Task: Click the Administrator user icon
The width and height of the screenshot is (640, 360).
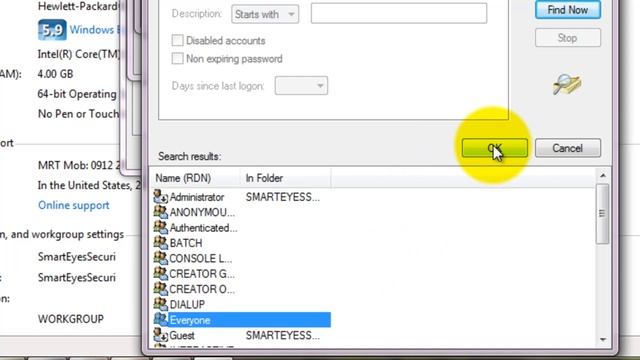Action: click(x=160, y=197)
